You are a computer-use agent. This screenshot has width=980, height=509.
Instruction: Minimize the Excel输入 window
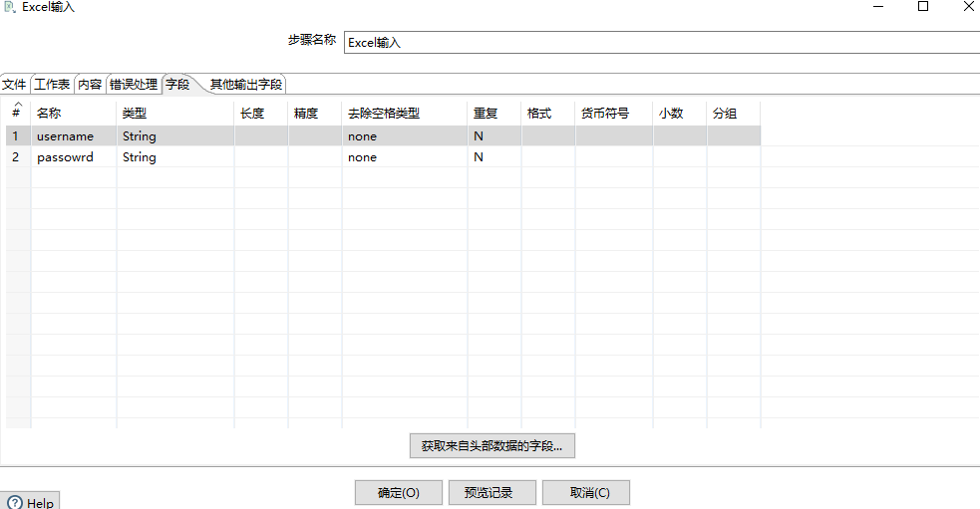(878, 6)
